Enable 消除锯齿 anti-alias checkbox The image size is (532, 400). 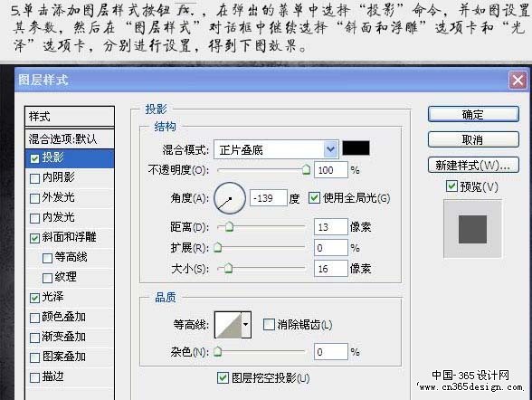point(269,324)
